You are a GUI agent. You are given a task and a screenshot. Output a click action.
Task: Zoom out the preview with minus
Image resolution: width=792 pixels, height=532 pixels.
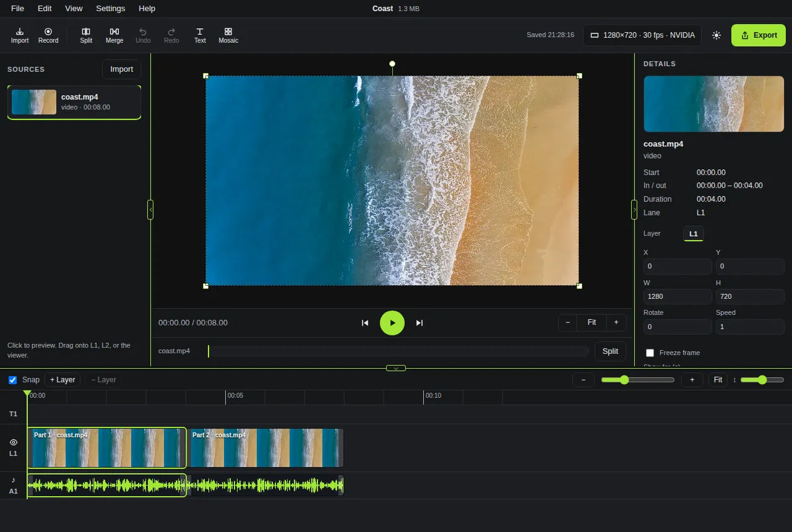tap(567, 322)
